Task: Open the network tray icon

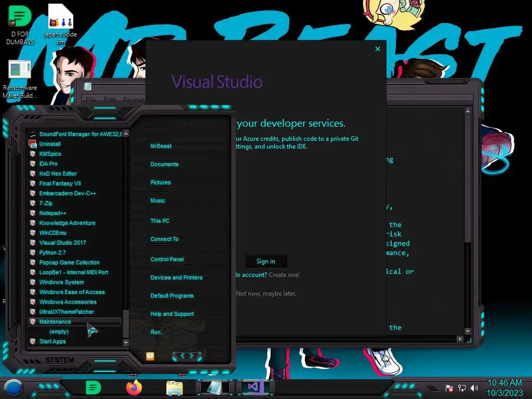Action: [462, 388]
